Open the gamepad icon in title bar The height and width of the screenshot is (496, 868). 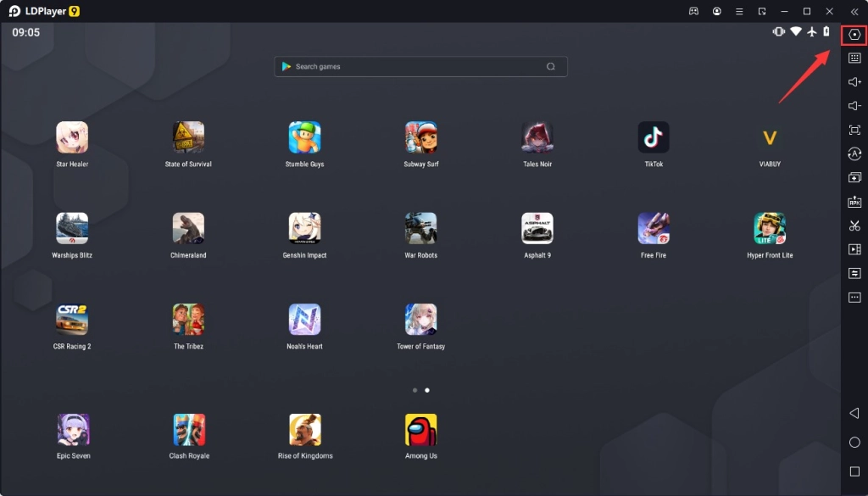pos(693,11)
